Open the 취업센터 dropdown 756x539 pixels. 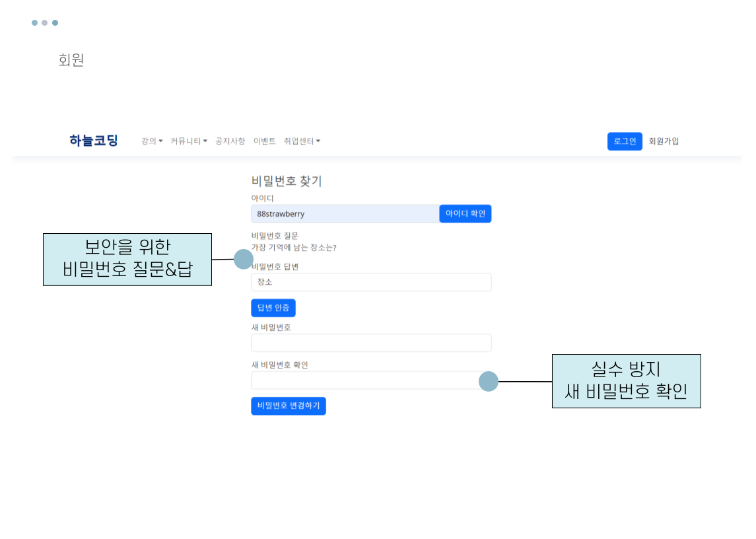pyautogui.click(x=302, y=141)
